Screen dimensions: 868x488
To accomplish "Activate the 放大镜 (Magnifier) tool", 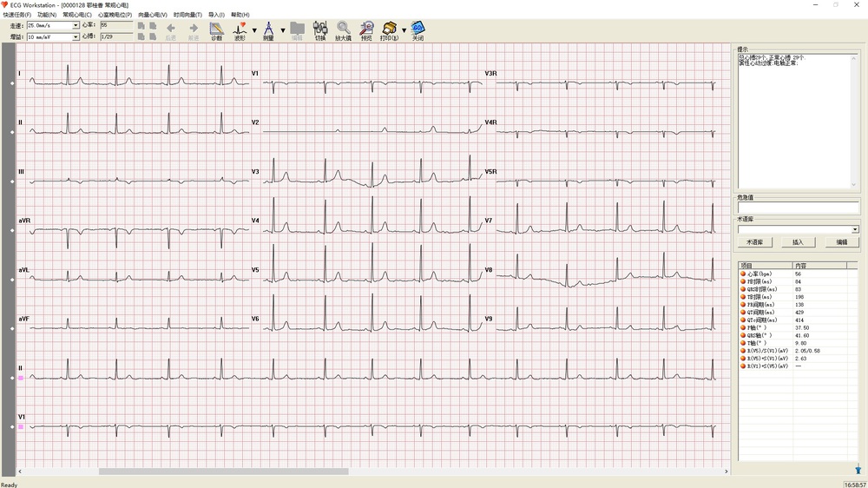I will pyautogui.click(x=344, y=31).
